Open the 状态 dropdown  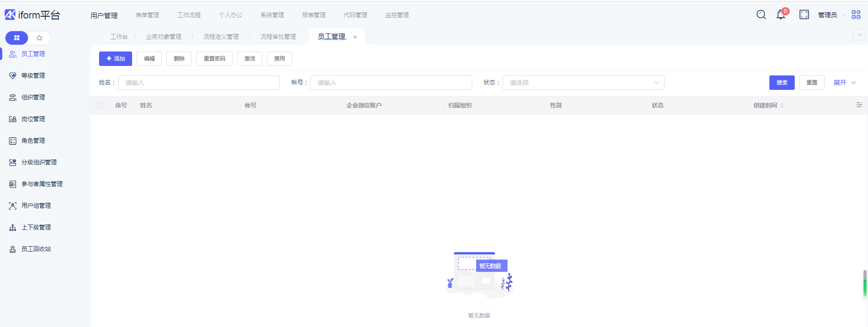[583, 83]
